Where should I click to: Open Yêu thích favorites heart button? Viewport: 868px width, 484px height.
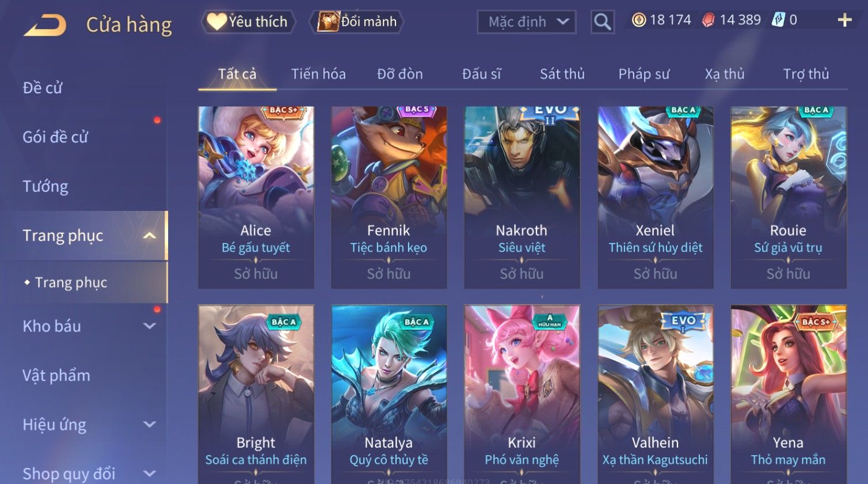click(248, 22)
